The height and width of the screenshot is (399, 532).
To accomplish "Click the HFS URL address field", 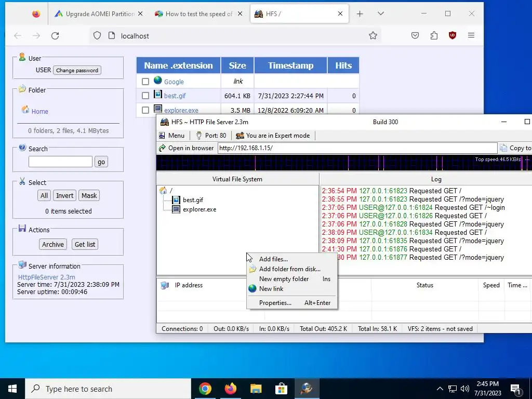I will tap(357, 148).
